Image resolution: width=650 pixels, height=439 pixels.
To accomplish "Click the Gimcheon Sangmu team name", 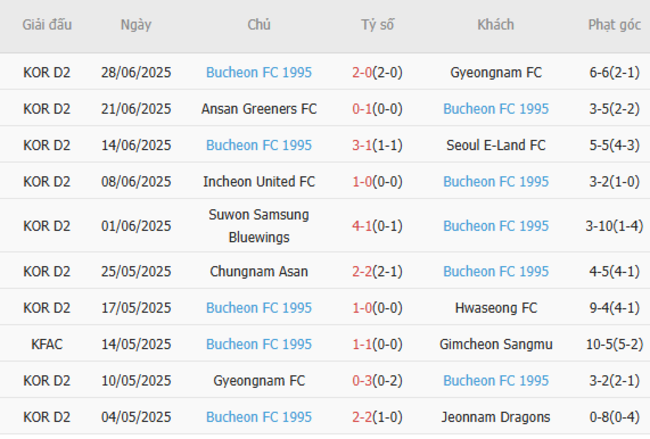I will pyautogui.click(x=496, y=344).
